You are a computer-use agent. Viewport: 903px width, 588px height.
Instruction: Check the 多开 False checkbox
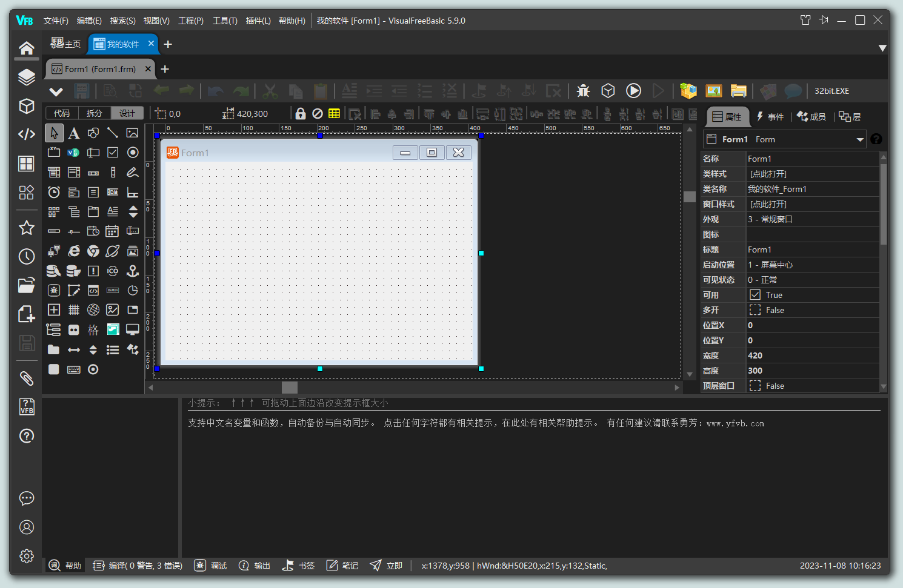pyautogui.click(x=755, y=310)
